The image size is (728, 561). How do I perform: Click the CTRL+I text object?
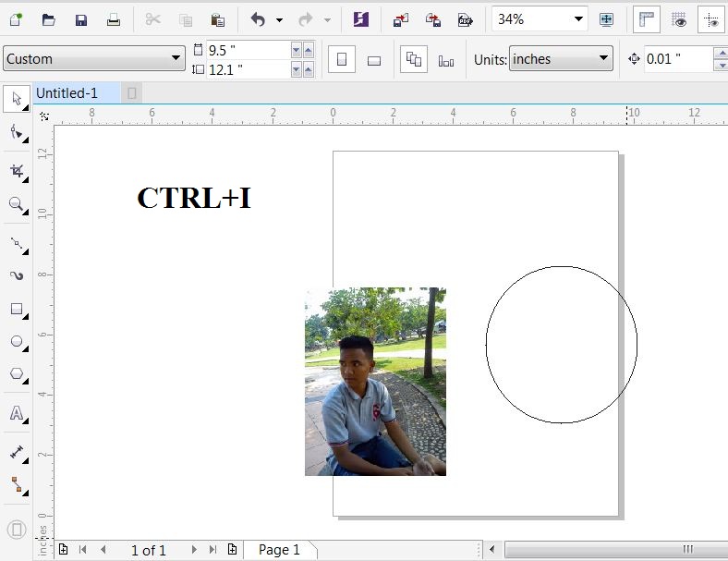tap(194, 198)
